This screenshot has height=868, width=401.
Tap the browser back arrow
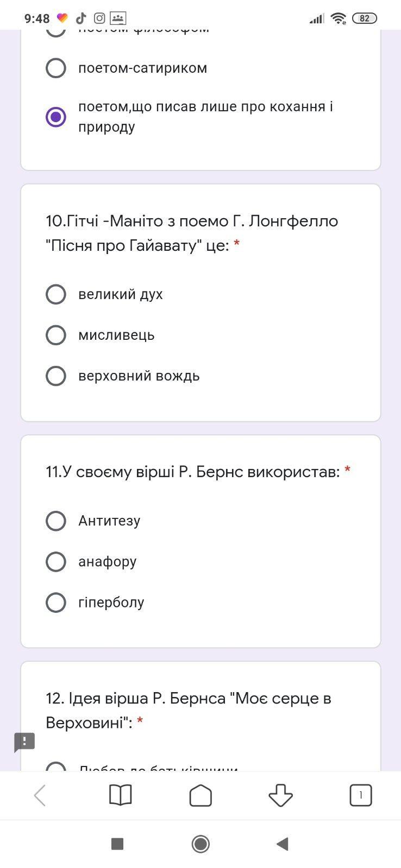[x=40, y=796]
